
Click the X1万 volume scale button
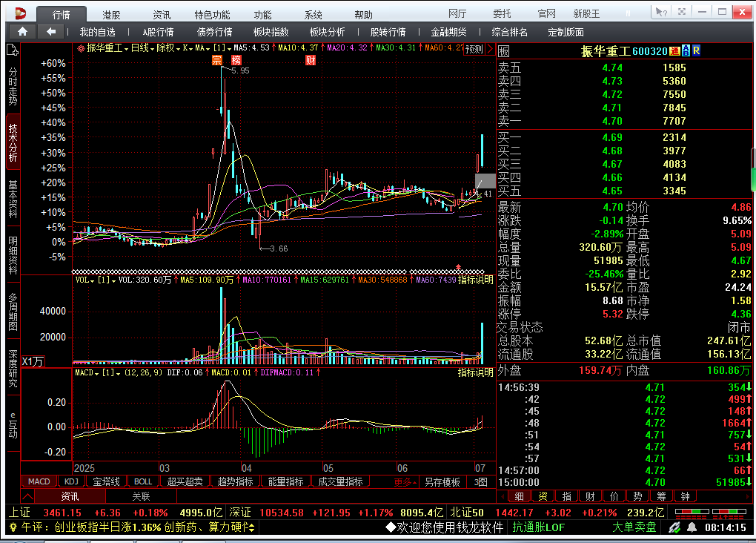tap(33, 361)
